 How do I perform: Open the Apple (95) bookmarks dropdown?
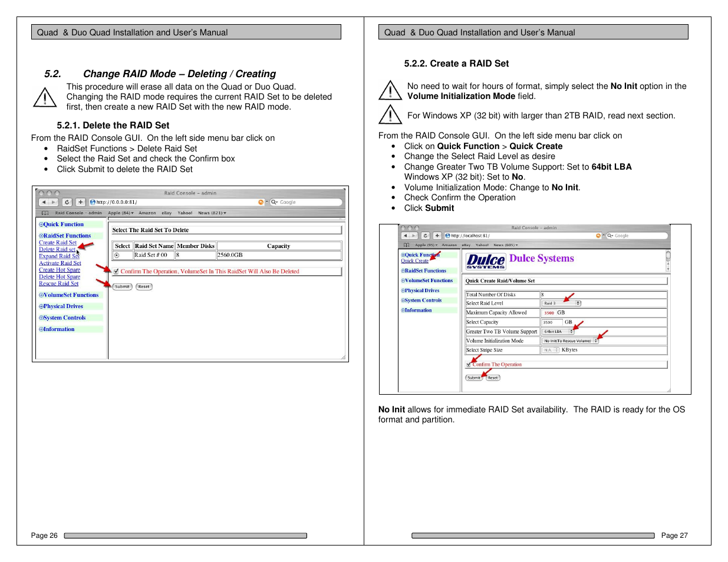[426, 245]
